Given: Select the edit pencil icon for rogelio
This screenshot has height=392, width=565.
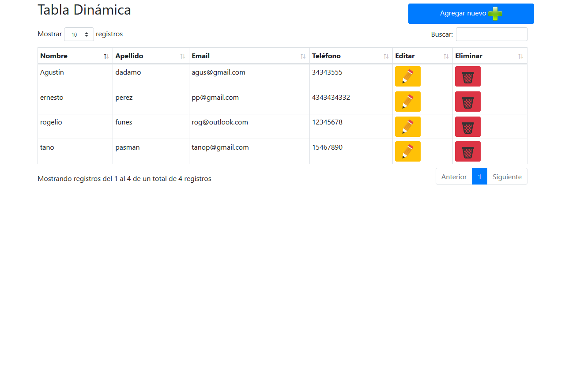Looking at the screenshot, I should (x=407, y=126).
